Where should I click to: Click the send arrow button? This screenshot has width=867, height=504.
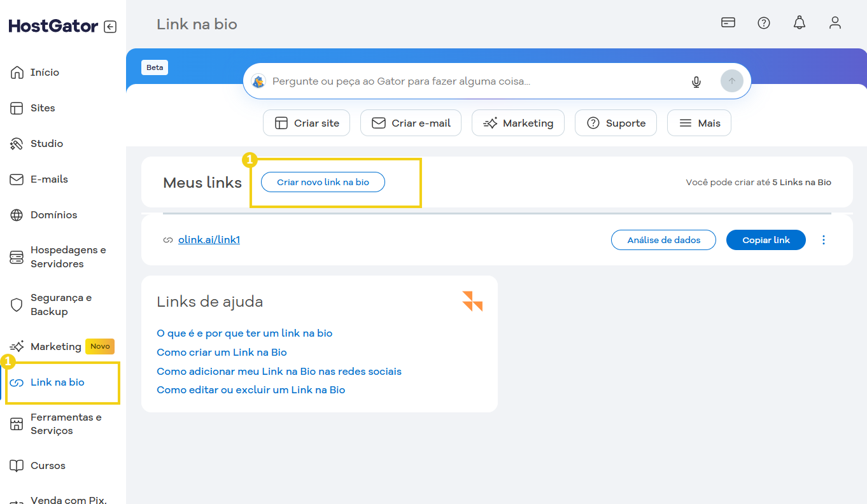732,81
